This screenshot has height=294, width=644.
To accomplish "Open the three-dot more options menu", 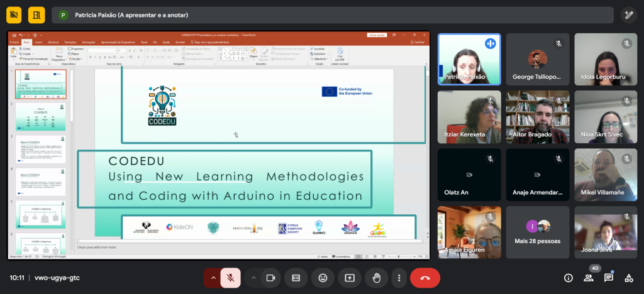I will tap(399, 278).
